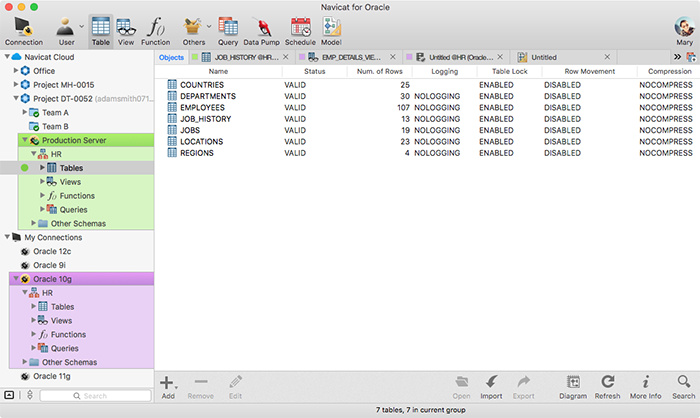The width and height of the screenshot is (700, 418).
Task: Close the JOB_HISTORY @HR tab
Action: pos(286,57)
